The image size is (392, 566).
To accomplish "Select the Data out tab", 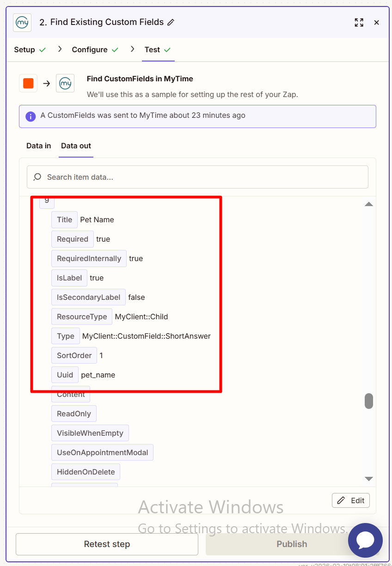I will coord(76,146).
